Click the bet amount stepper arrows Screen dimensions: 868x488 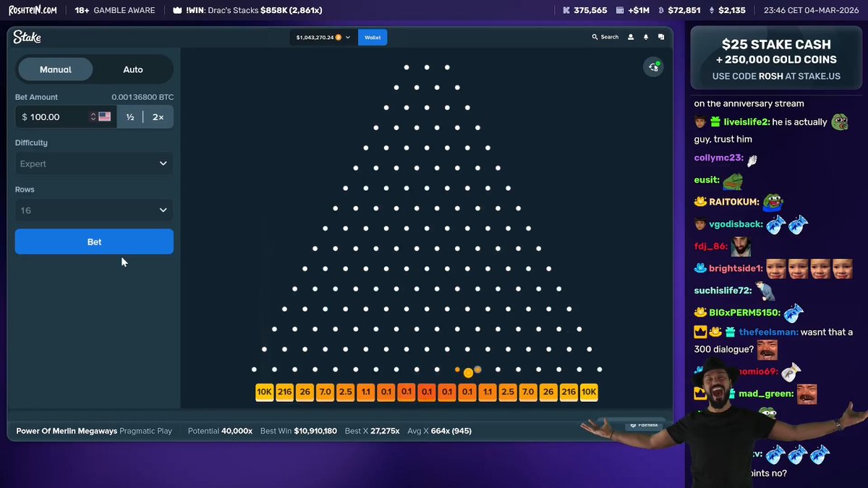tap(93, 116)
